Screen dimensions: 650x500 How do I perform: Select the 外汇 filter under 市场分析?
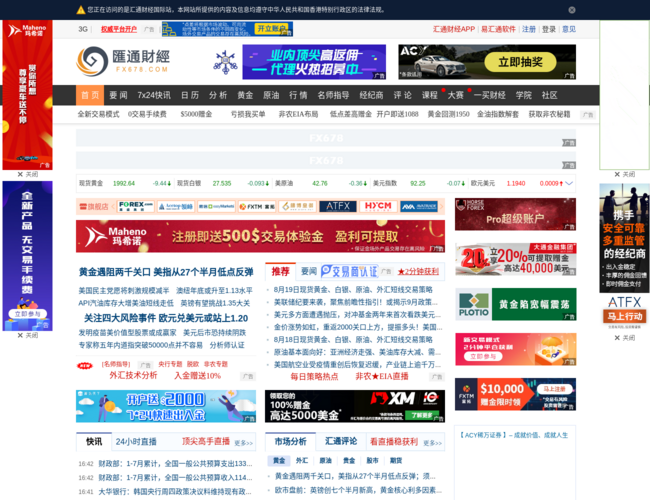(302, 460)
